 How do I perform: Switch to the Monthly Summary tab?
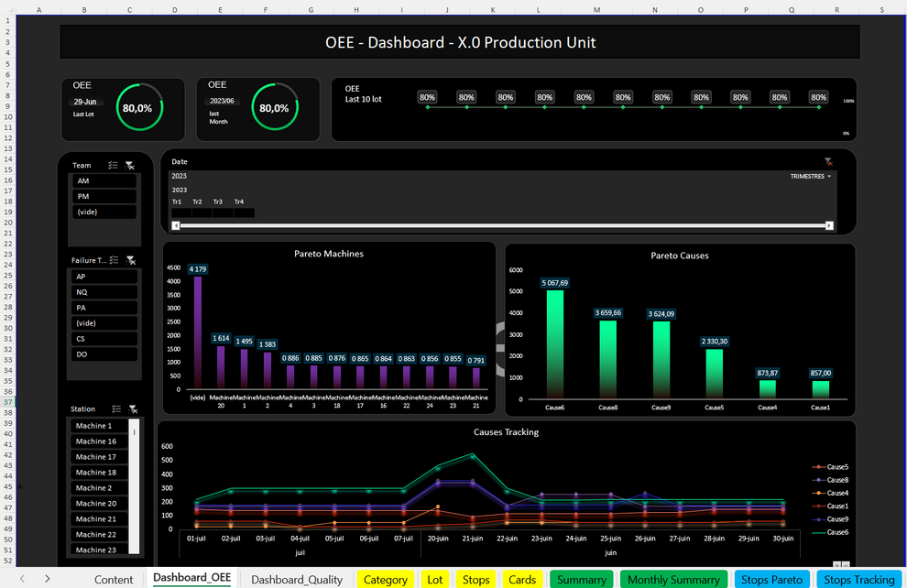673,579
